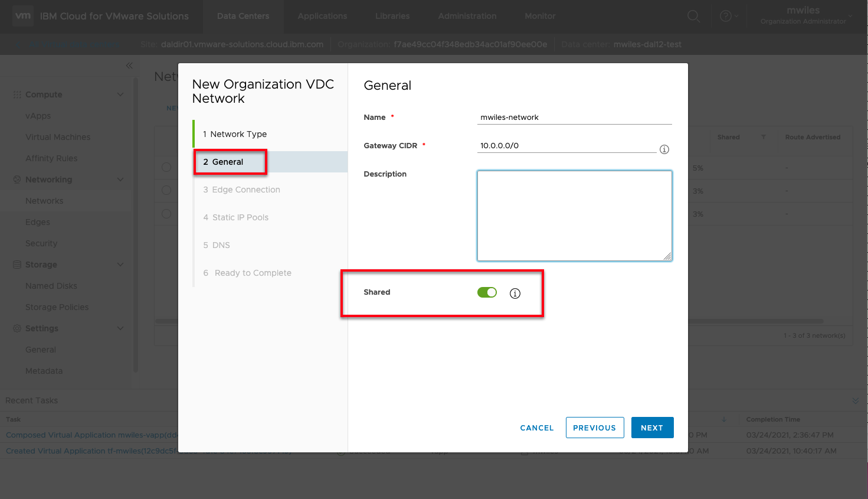Viewport: 868px width, 499px height.
Task: Click the info icon beside Shared toggle
Action: (x=515, y=293)
